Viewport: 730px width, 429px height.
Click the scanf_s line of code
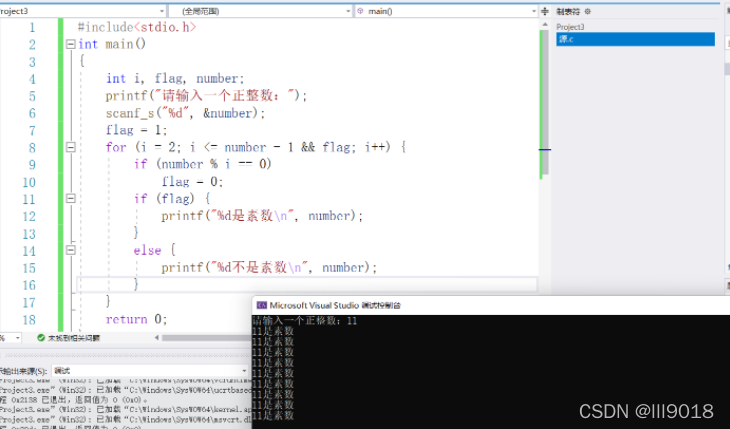pos(185,113)
